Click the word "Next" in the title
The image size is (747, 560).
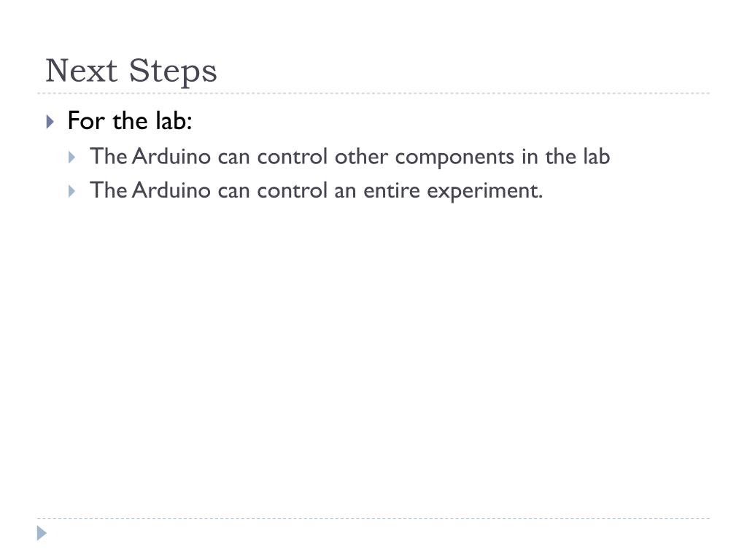[x=81, y=71]
